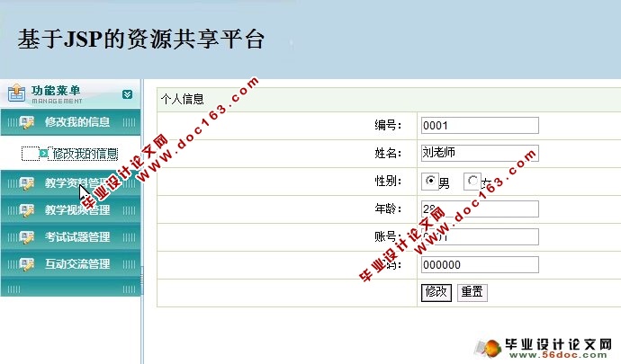Focus the password field showing 000000
621x364 pixels.
[x=480, y=265]
